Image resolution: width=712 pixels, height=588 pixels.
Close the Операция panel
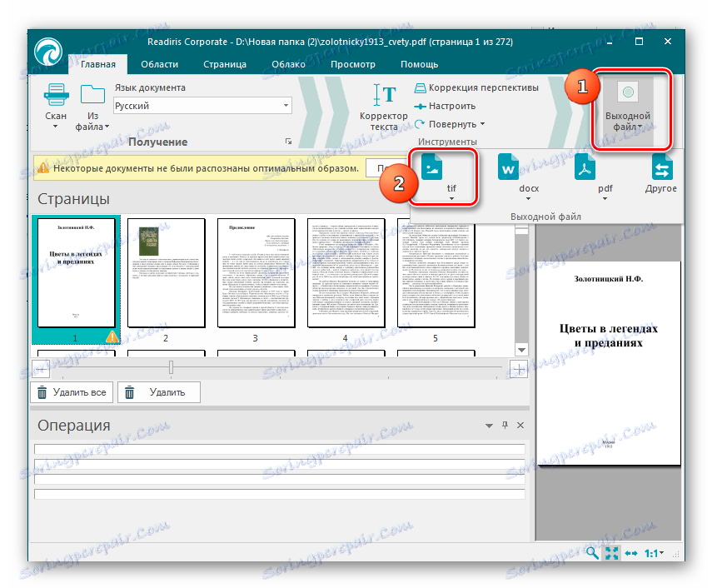(520, 425)
